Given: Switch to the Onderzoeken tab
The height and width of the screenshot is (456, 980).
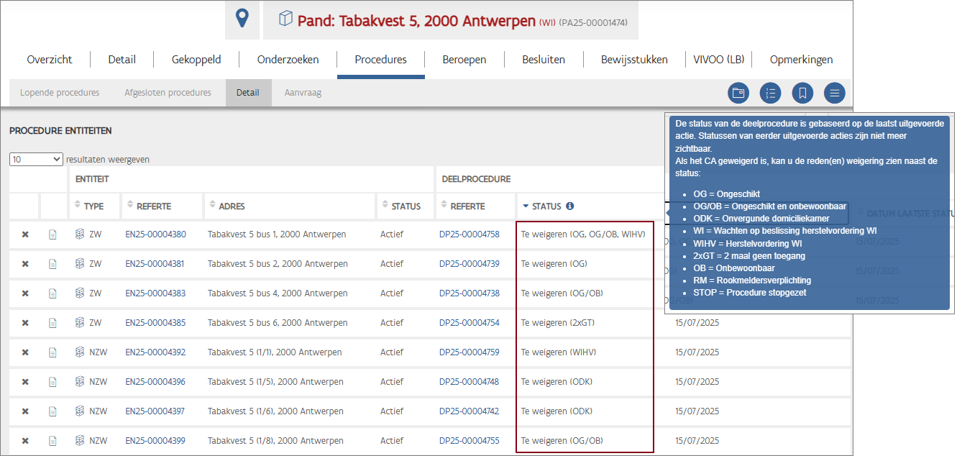Looking at the screenshot, I should tap(288, 60).
